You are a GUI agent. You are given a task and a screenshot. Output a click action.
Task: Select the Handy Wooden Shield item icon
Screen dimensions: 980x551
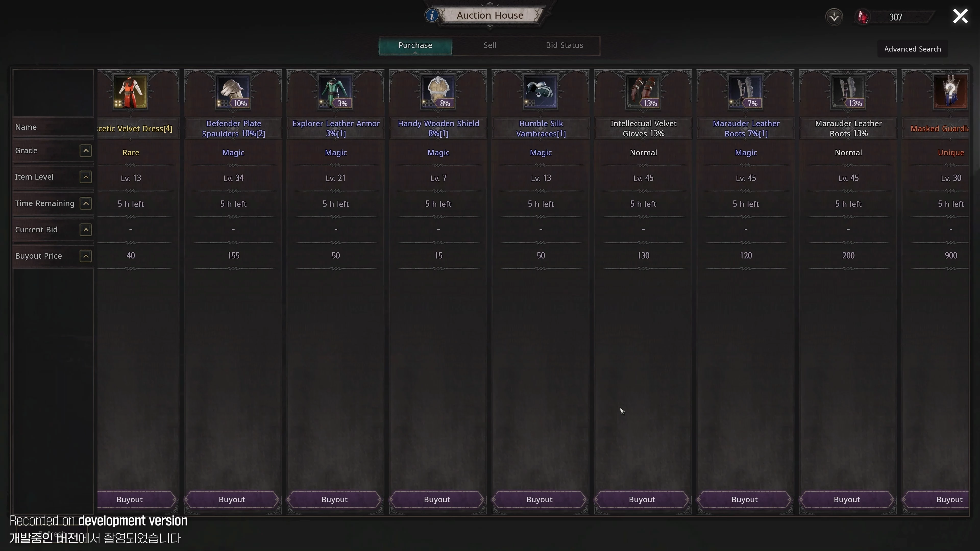(x=438, y=92)
